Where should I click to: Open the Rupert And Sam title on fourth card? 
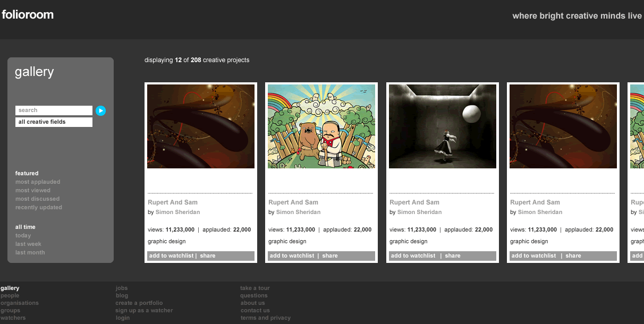click(x=535, y=202)
